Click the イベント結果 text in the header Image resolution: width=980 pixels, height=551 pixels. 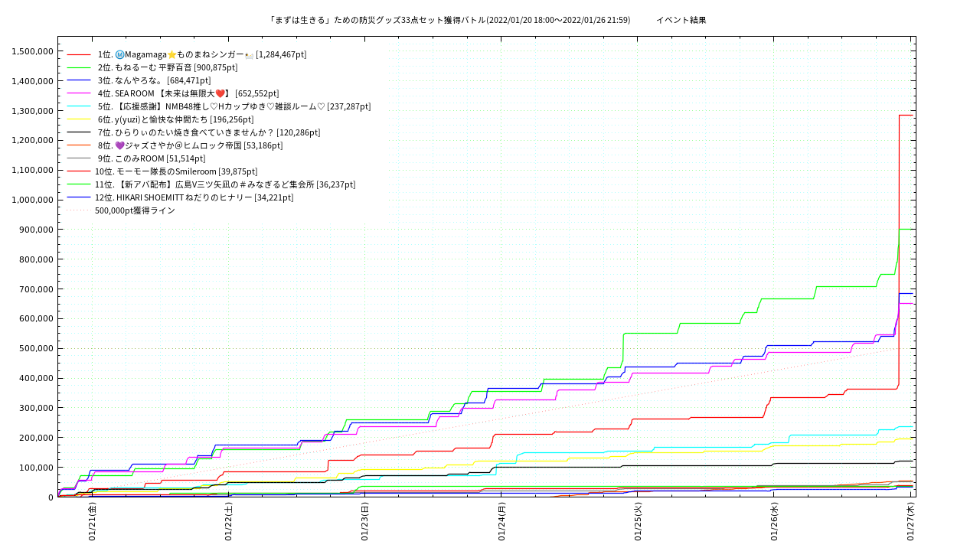coord(681,20)
